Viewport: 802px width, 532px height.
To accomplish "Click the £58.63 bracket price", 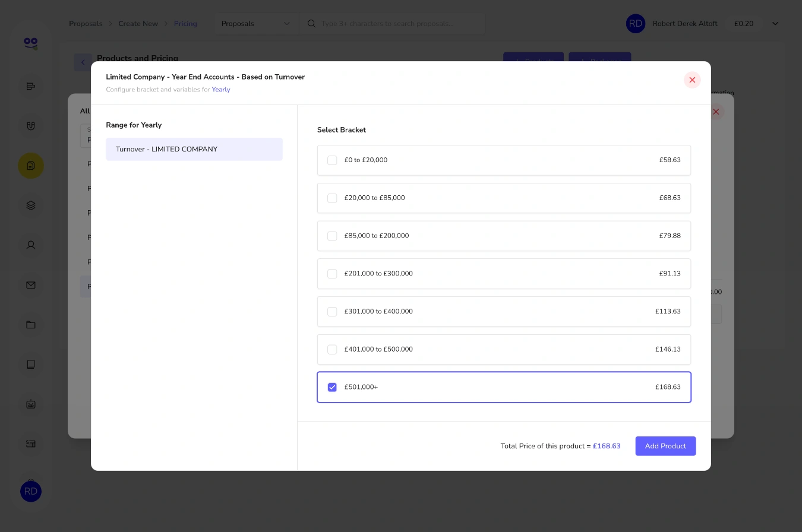I will (x=670, y=160).
